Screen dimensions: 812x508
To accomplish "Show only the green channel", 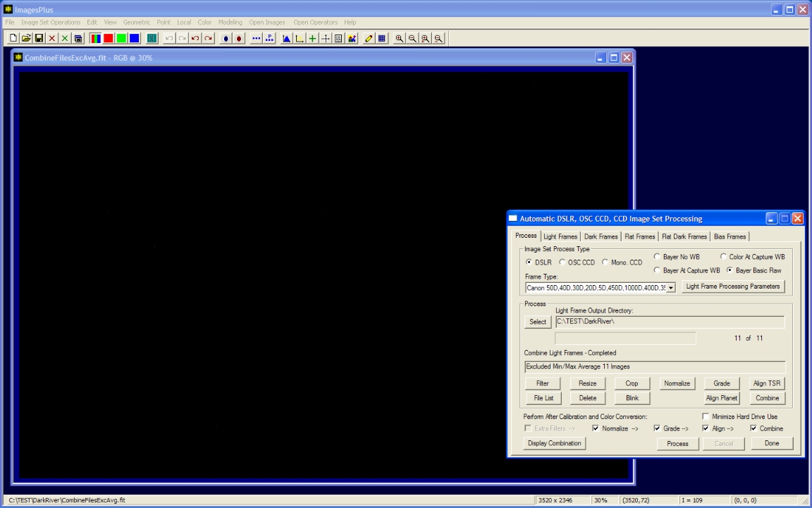I will [x=121, y=38].
